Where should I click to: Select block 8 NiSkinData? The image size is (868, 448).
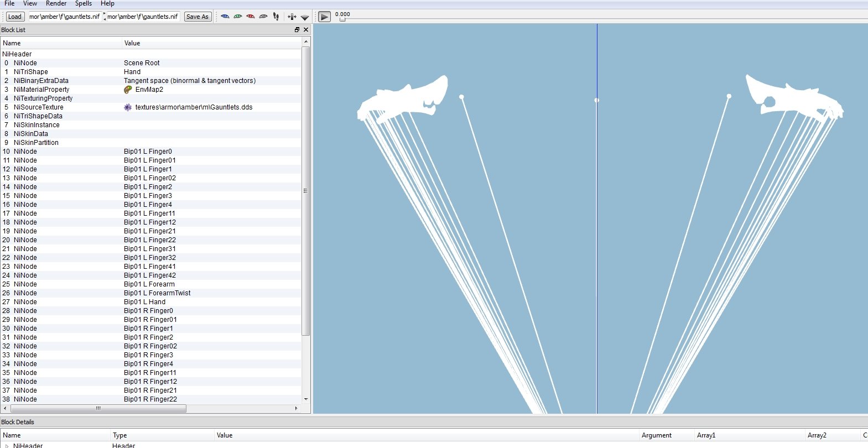click(151, 134)
